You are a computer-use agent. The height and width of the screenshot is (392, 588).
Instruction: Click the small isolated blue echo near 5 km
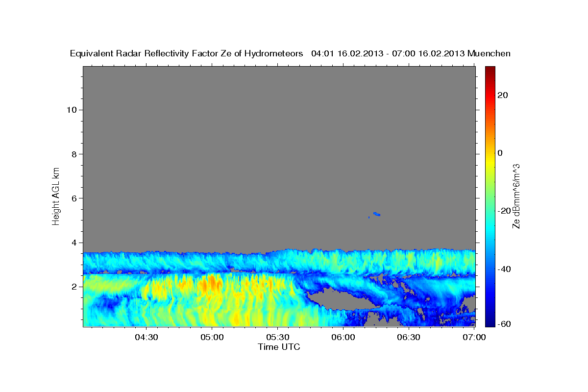[x=376, y=214]
